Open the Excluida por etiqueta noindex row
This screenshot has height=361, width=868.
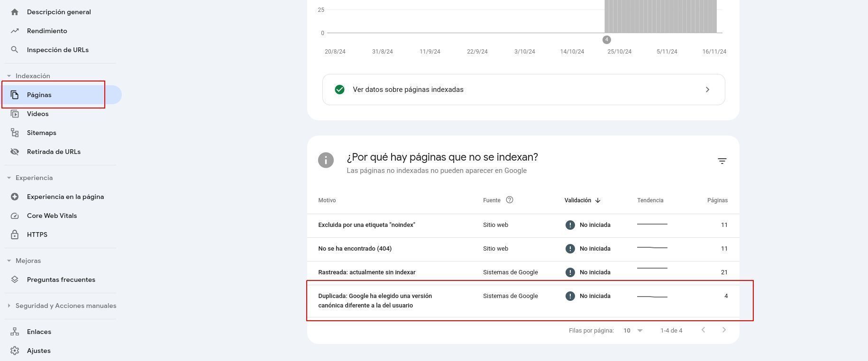(366, 225)
